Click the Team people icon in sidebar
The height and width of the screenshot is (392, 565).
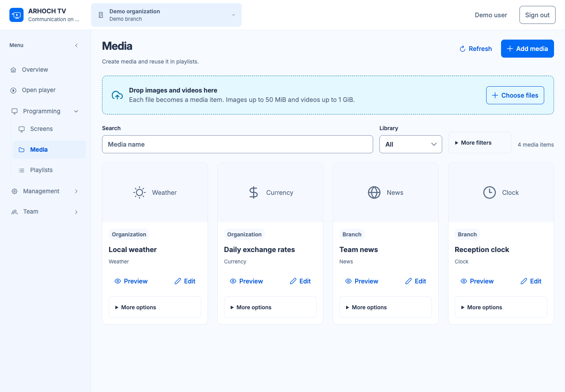(15, 212)
